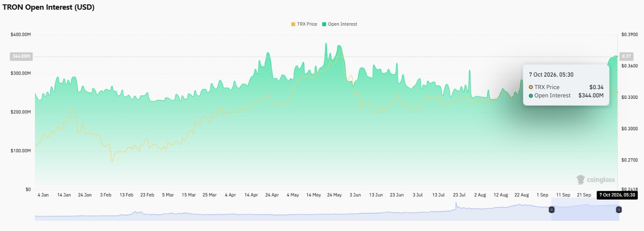644x231 pixels.
Task: Click the 12 Aug date label
Action: tap(501, 195)
